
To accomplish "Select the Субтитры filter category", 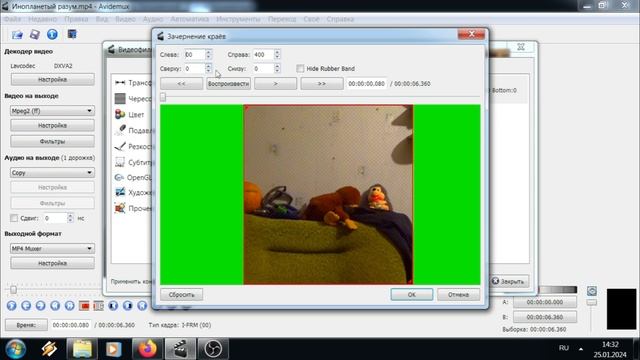I will tap(133, 162).
